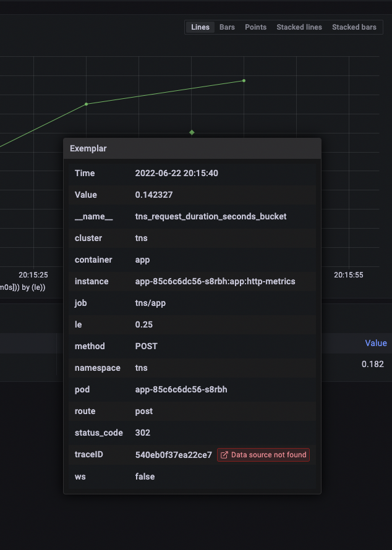392x550 pixels.
Task: Click the 20:15:25 time axis label
Action: (x=33, y=274)
